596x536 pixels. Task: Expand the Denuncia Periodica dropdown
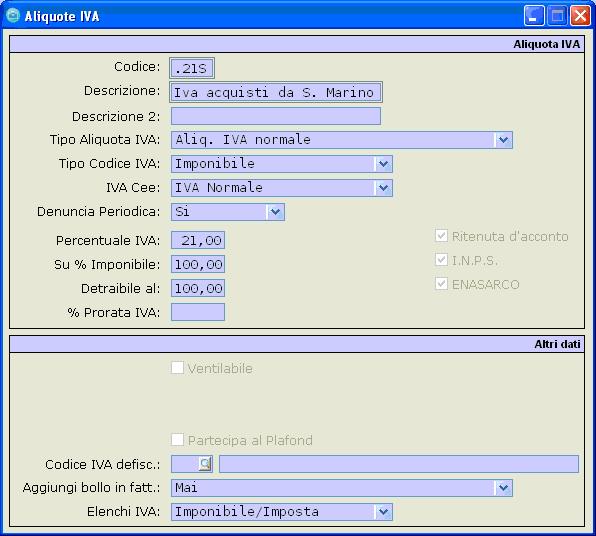pyautogui.click(x=275, y=212)
